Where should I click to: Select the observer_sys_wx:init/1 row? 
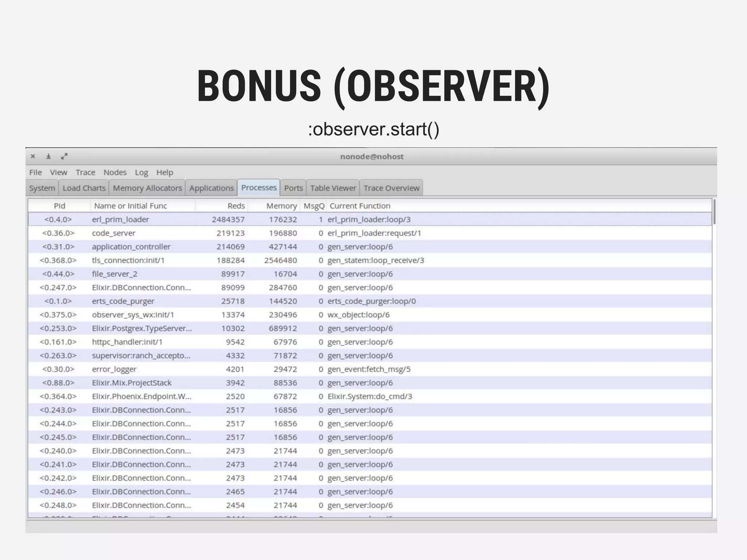[x=370, y=315]
